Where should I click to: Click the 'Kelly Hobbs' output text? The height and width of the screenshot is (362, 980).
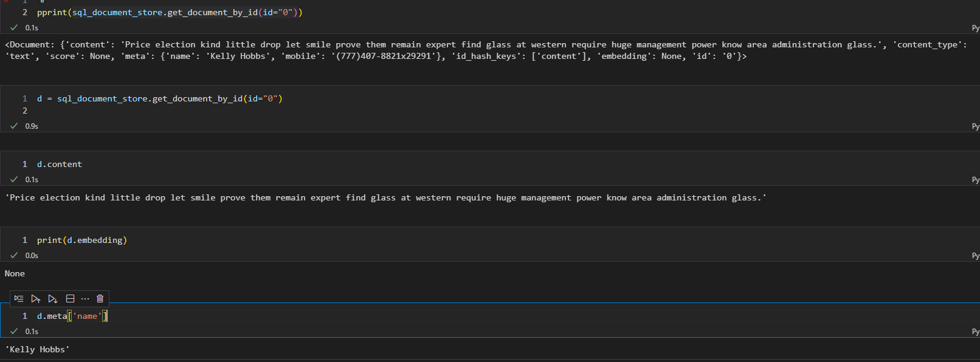tap(38, 349)
